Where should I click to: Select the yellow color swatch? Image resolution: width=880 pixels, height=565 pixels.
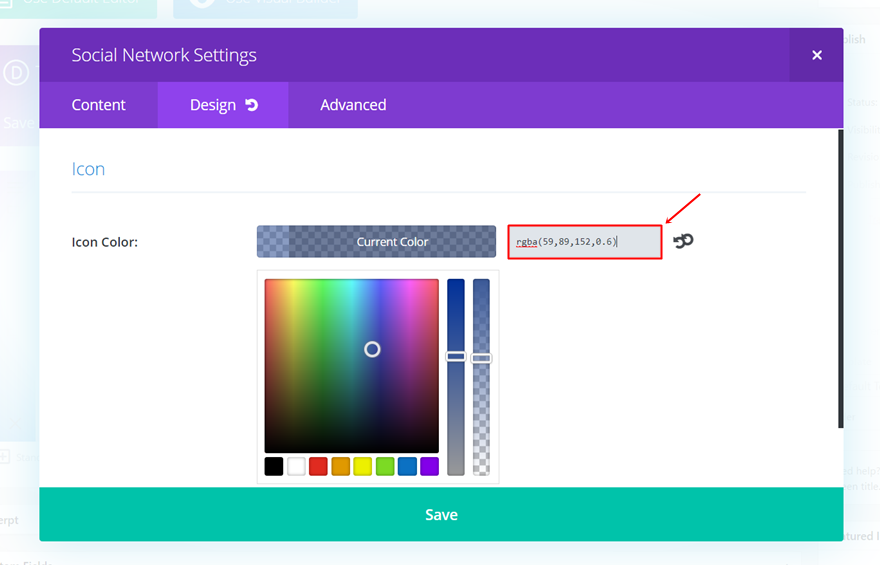pos(363,466)
